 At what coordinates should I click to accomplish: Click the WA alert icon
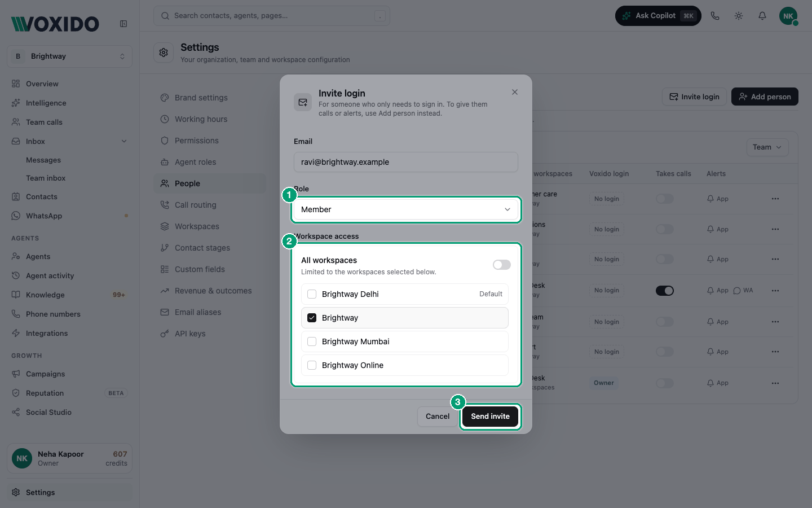(x=743, y=291)
